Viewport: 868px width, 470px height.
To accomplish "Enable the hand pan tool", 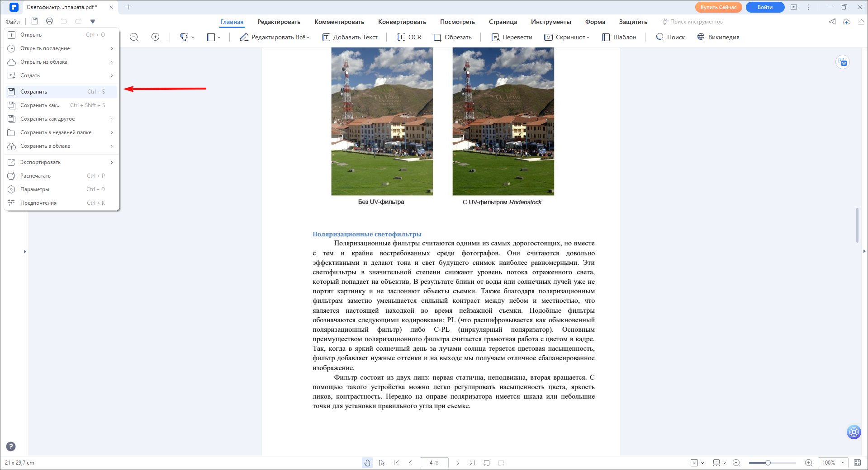I will coord(367,463).
